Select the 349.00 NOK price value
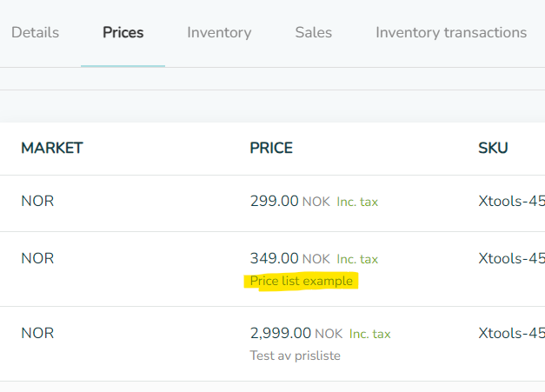Viewport: 545px width, 392px height. coord(289,258)
